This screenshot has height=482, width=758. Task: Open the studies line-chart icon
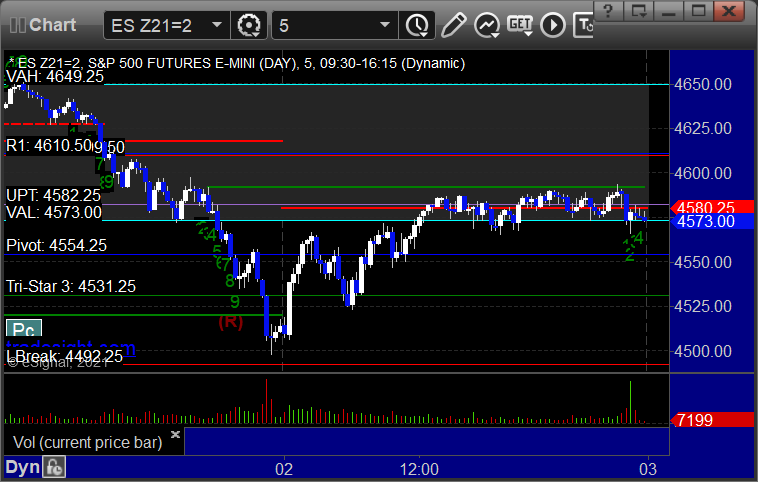pyautogui.click(x=487, y=25)
